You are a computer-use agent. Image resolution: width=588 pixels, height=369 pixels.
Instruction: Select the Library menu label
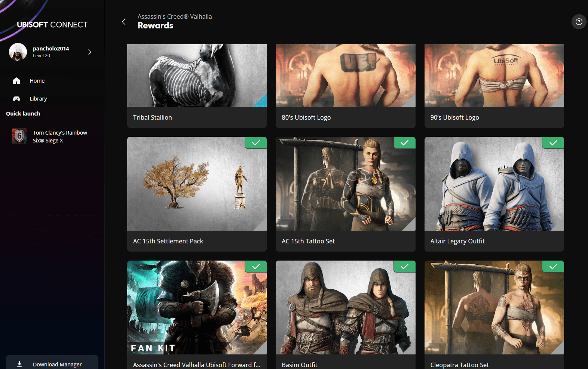(38, 99)
